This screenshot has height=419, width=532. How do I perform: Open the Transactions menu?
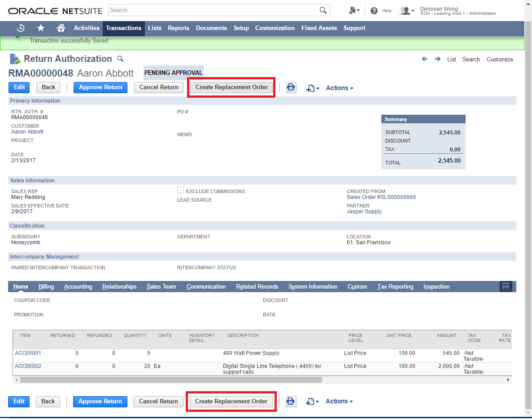[123, 28]
